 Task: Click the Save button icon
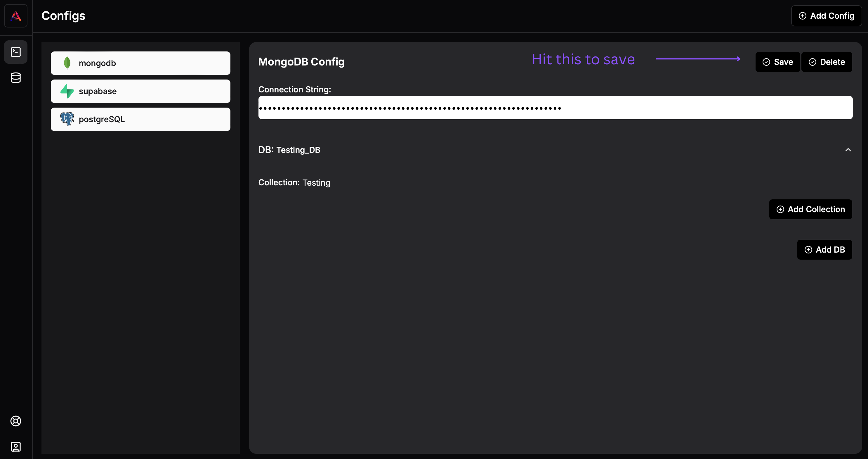766,61
